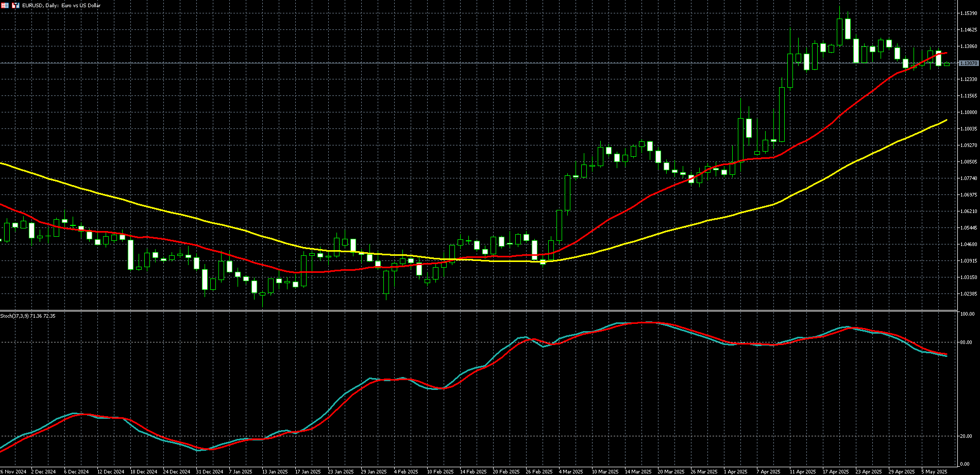980x475 pixels.
Task: Select the Stoch(37,3,9) indicator label
Action: 28,316
